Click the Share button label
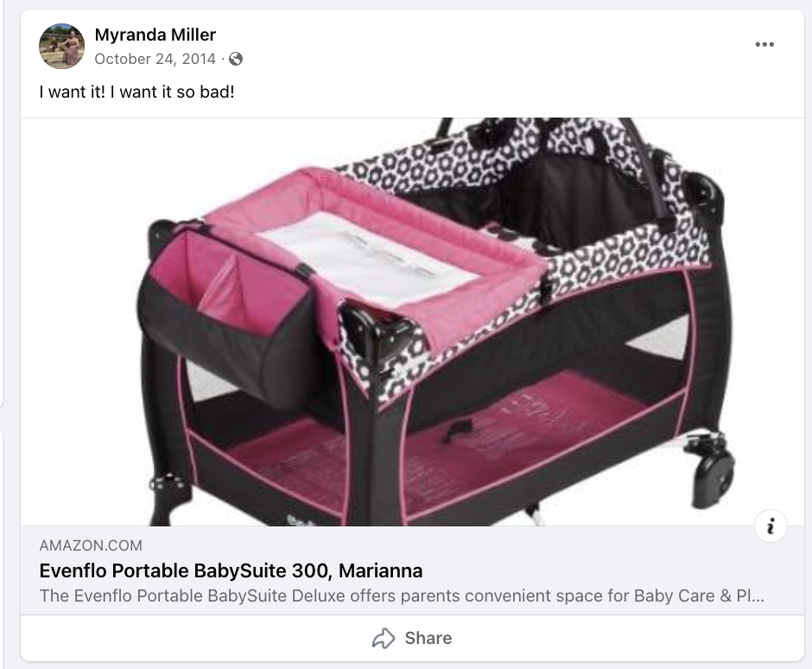This screenshot has height=669, width=812. pos(428,638)
